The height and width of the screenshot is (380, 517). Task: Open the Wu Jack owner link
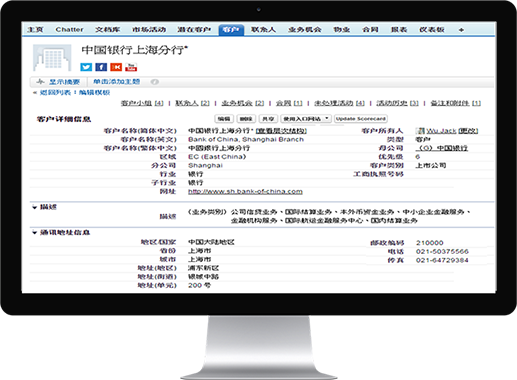441,131
